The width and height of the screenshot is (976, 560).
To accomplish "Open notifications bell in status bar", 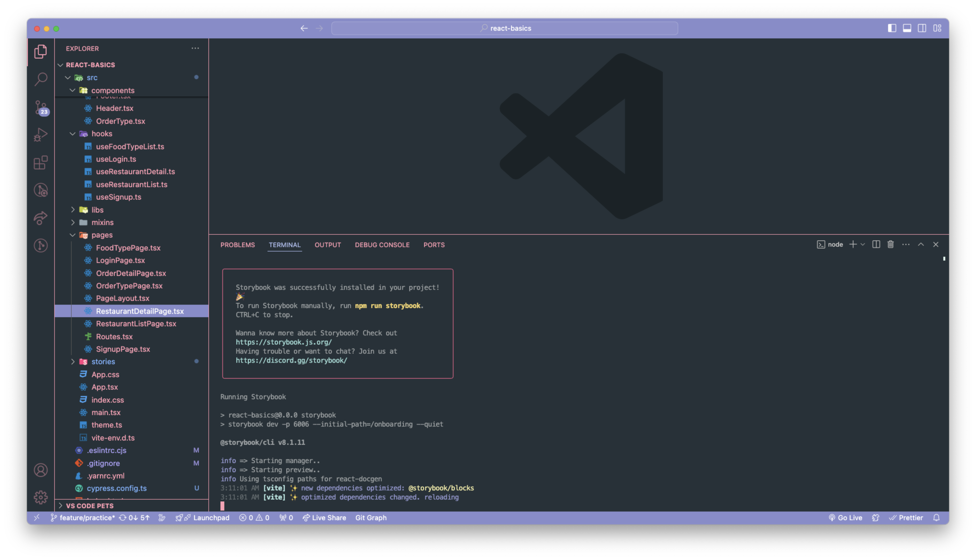I will [936, 518].
